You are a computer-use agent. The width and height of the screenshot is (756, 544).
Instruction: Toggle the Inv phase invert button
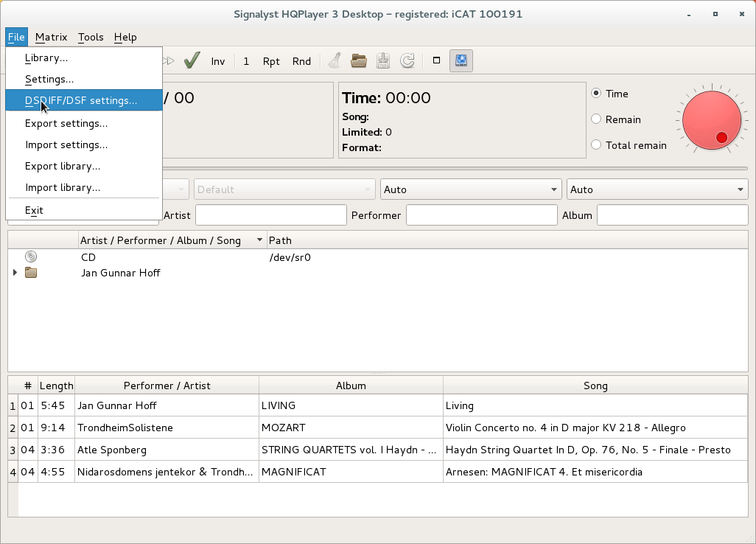(218, 61)
